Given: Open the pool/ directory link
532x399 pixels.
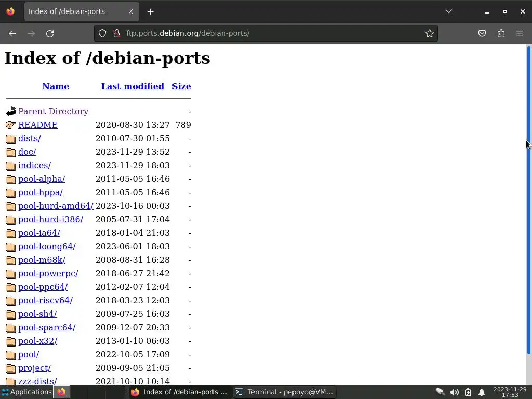Looking at the screenshot, I should pyautogui.click(x=29, y=354).
